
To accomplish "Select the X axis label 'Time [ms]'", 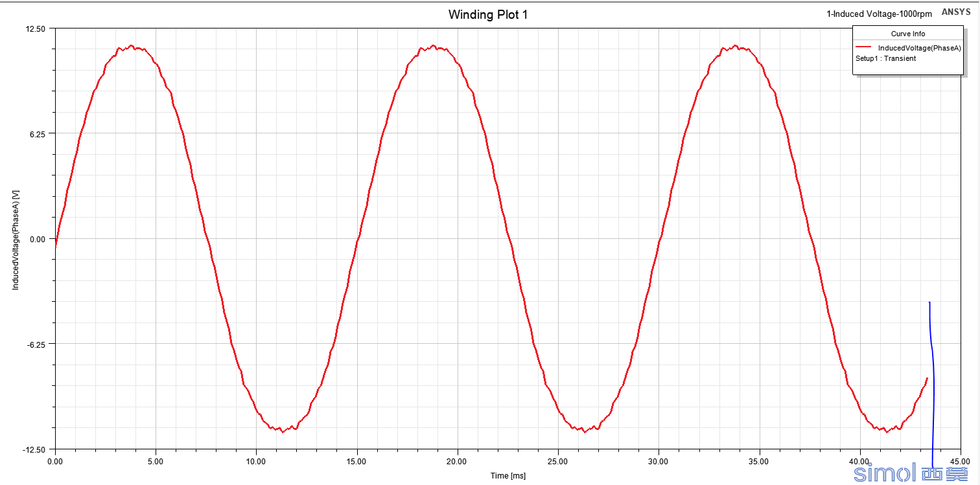I will (507, 476).
